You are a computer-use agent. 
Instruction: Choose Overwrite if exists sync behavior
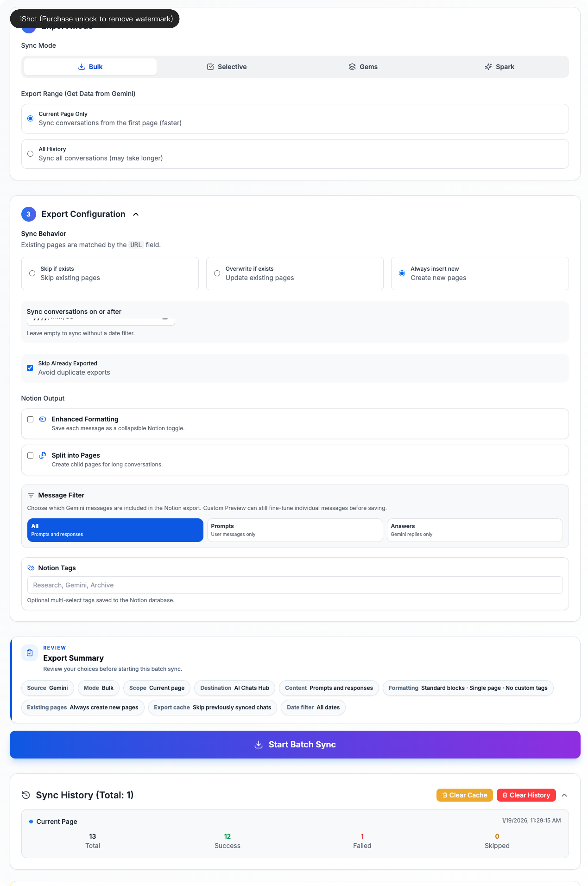(x=217, y=274)
